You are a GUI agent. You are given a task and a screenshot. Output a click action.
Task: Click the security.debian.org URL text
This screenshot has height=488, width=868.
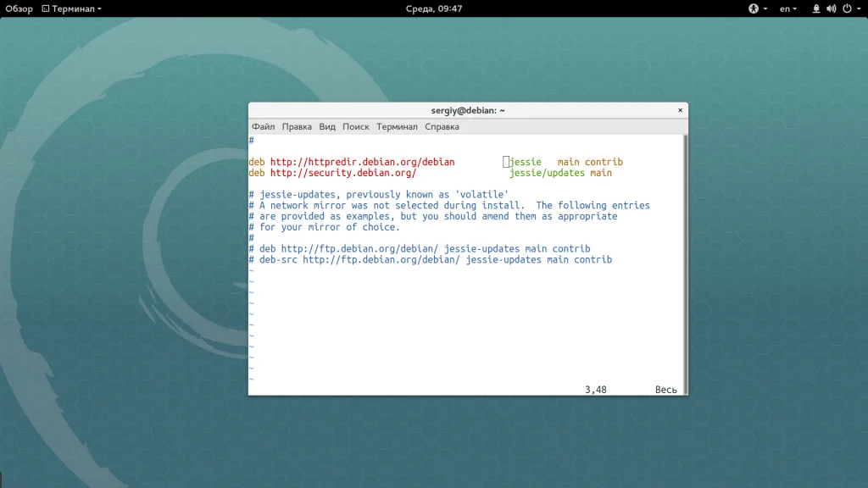pos(342,173)
